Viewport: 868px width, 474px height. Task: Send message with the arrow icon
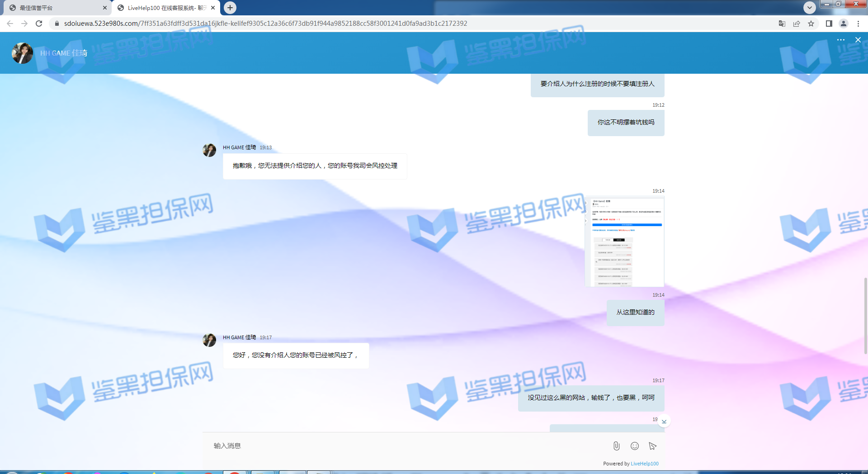click(652, 446)
